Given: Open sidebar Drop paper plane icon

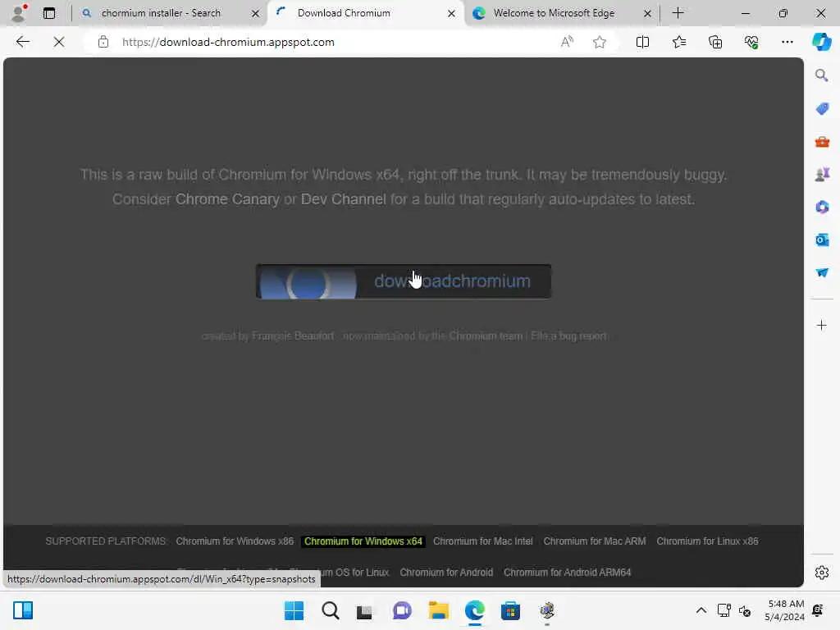Looking at the screenshot, I should point(822,272).
